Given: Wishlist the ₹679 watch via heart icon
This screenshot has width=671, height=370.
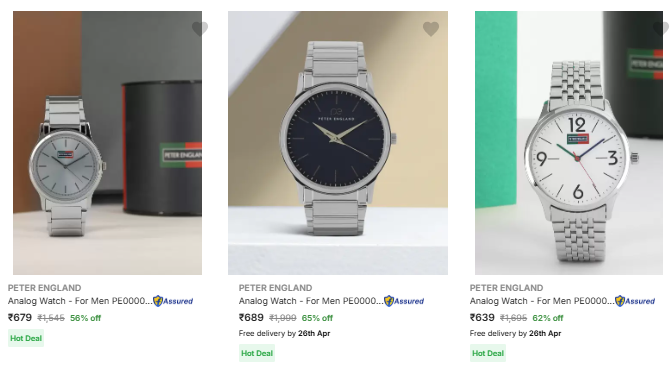Looking at the screenshot, I should (200, 29).
